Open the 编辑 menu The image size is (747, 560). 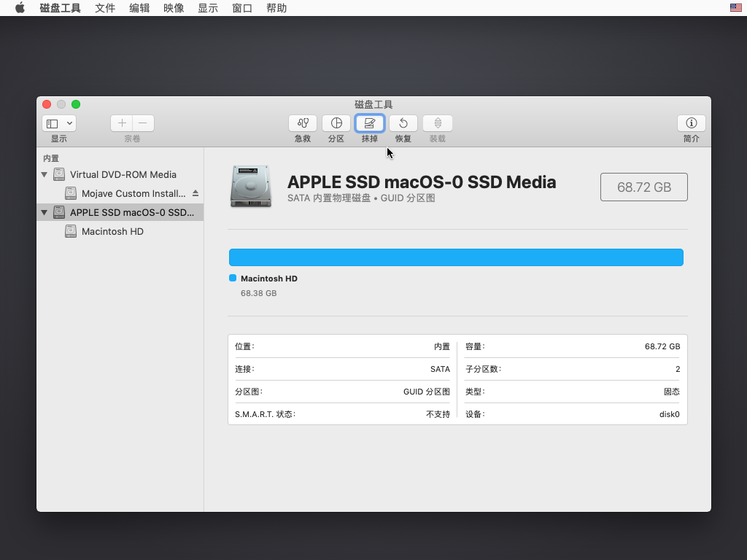[x=139, y=8]
